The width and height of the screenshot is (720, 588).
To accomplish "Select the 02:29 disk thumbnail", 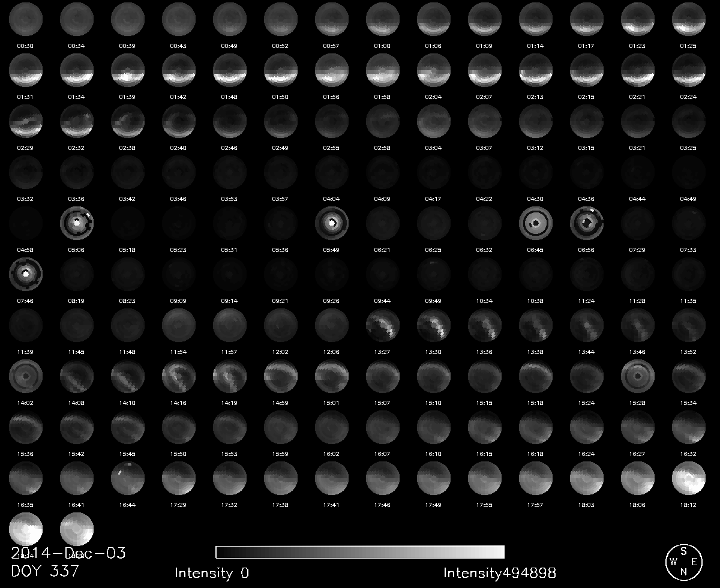I will [x=26, y=121].
